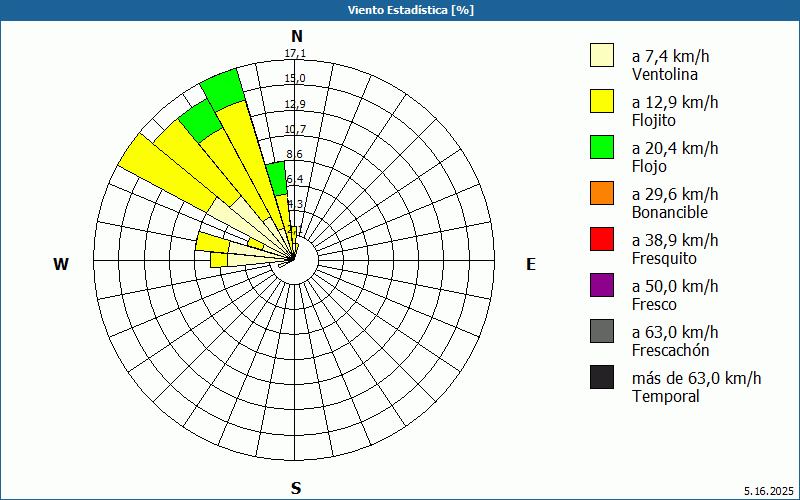800x500 pixels.
Task: Click the 'a 12,9 km/h' legend text
Action: click(675, 102)
